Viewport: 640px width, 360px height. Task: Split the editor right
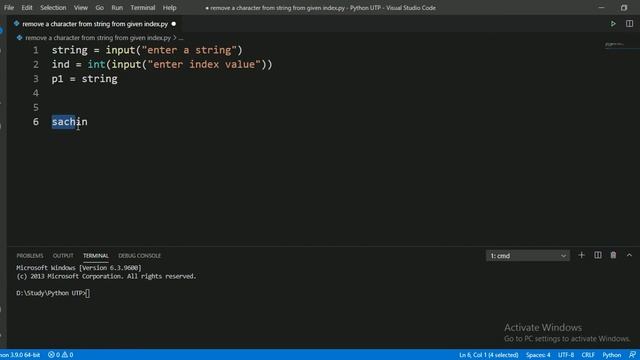click(x=629, y=24)
